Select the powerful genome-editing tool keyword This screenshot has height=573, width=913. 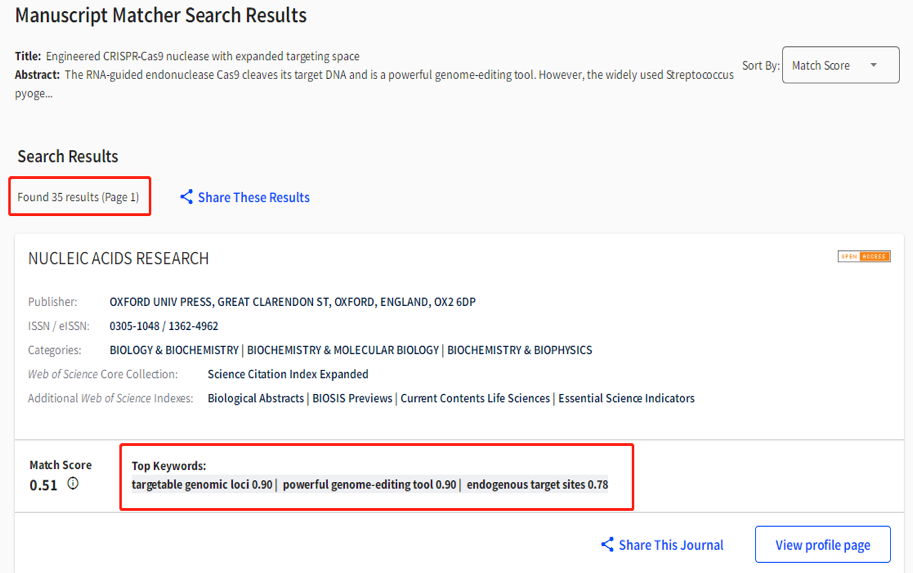click(369, 485)
